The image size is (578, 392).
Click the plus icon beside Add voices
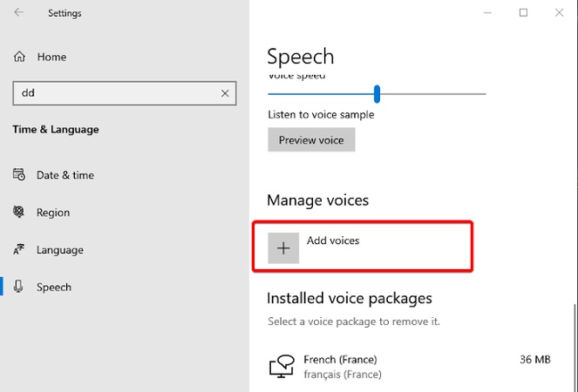click(282, 247)
